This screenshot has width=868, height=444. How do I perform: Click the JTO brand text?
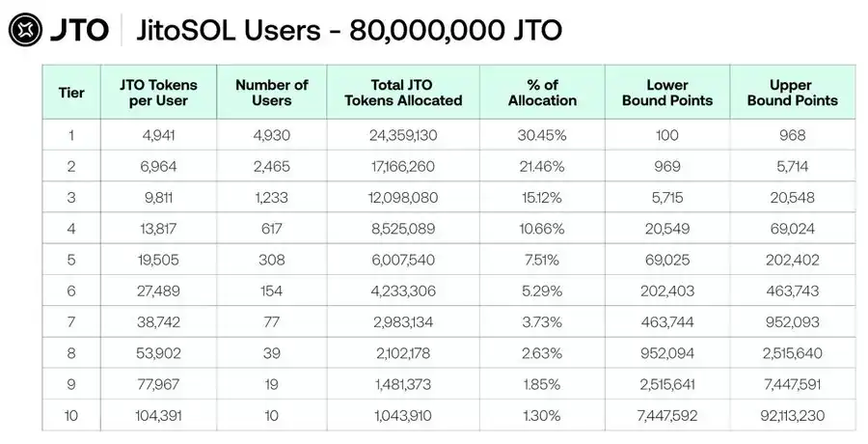[82, 31]
